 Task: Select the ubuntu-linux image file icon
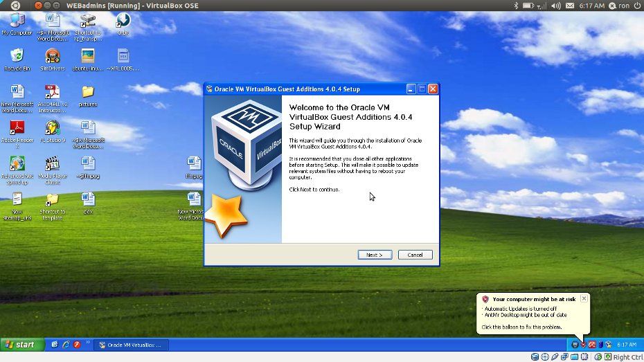(88, 60)
